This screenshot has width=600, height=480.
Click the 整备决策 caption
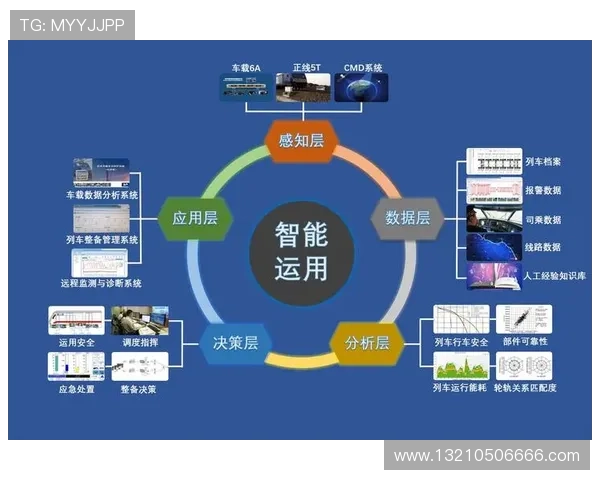[139, 389]
